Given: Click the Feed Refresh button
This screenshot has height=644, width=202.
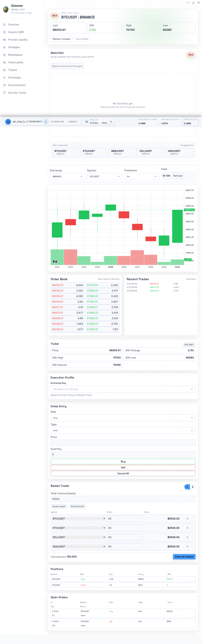Looking at the screenshot, I should 178,176.
